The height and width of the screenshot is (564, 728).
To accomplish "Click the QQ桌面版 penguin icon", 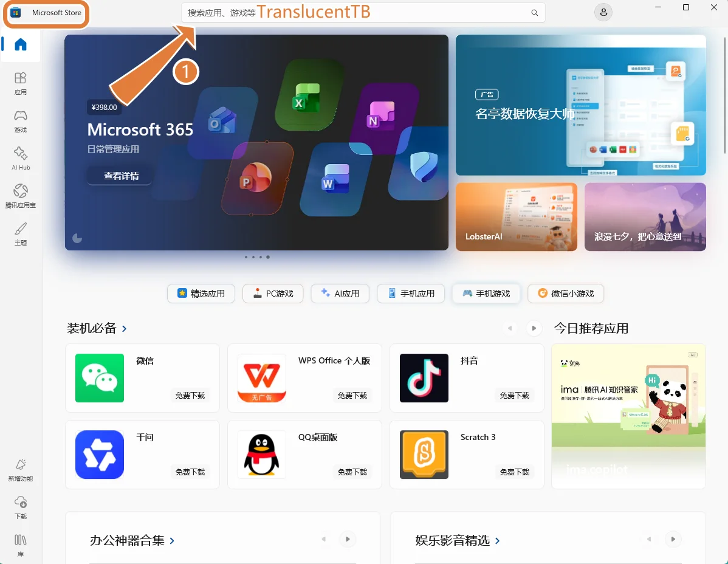I will pyautogui.click(x=262, y=455).
